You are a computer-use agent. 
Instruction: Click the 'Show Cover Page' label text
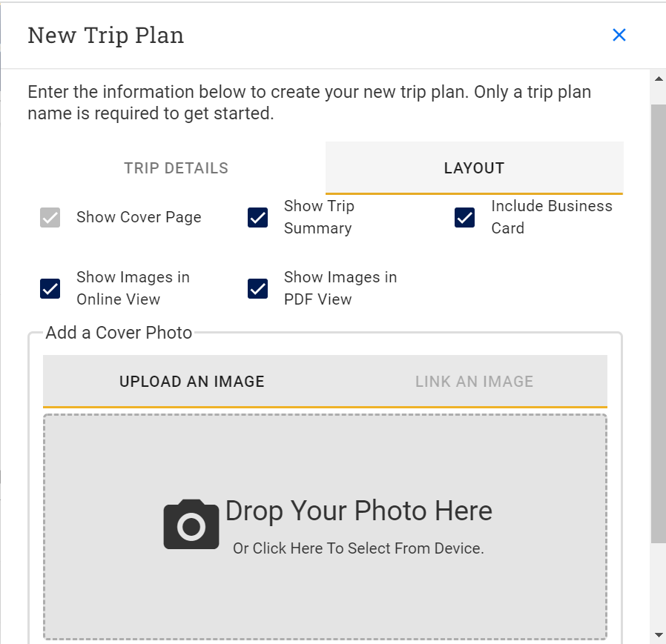tap(139, 218)
